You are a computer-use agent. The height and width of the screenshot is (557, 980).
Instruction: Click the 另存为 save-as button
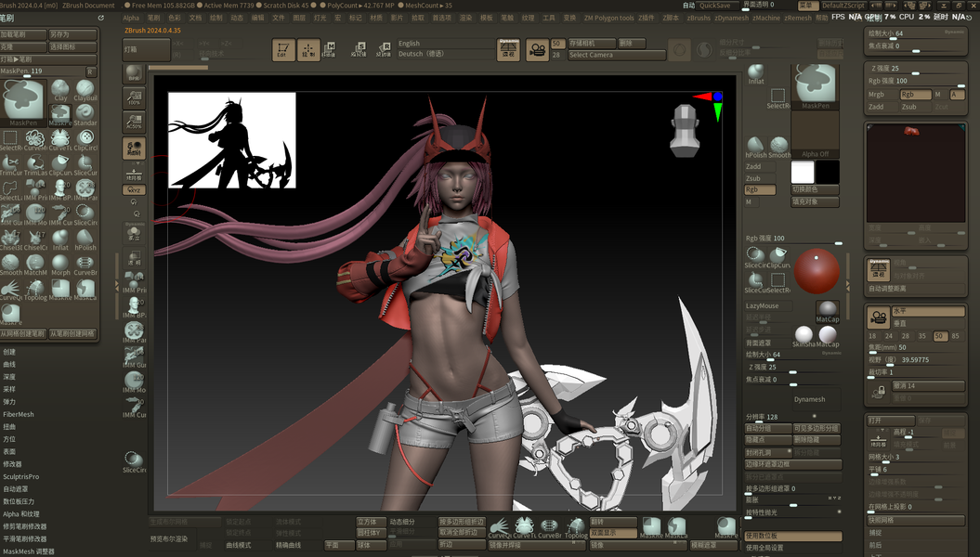point(73,34)
